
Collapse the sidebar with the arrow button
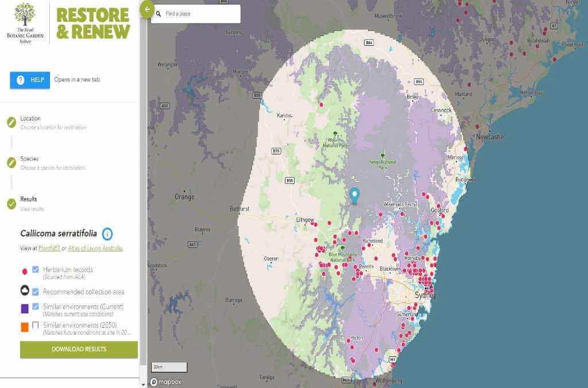coord(147,9)
